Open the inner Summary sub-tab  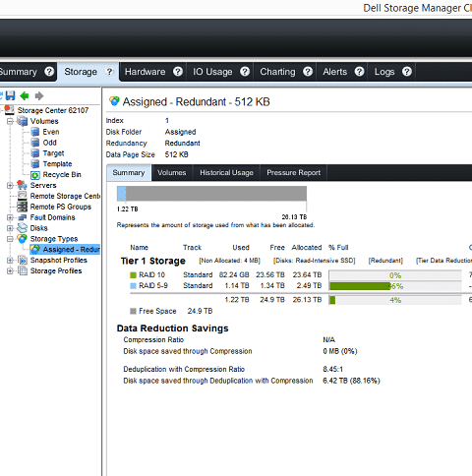point(129,173)
